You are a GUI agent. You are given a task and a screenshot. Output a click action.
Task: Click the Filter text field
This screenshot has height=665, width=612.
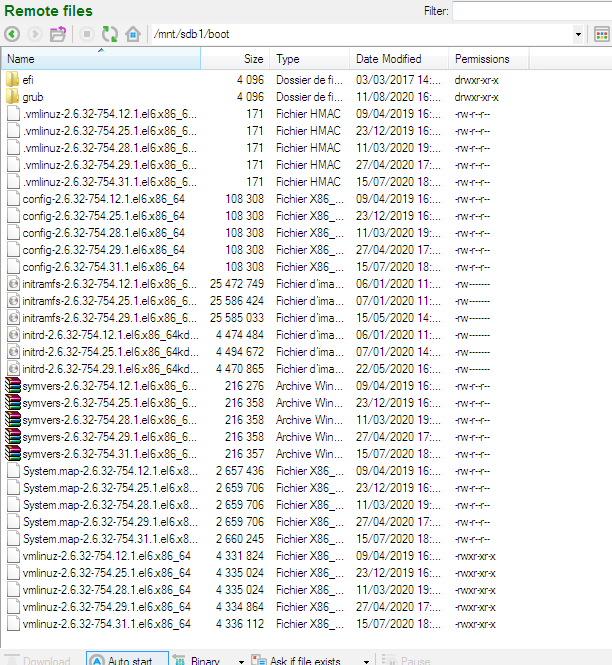[530, 11]
